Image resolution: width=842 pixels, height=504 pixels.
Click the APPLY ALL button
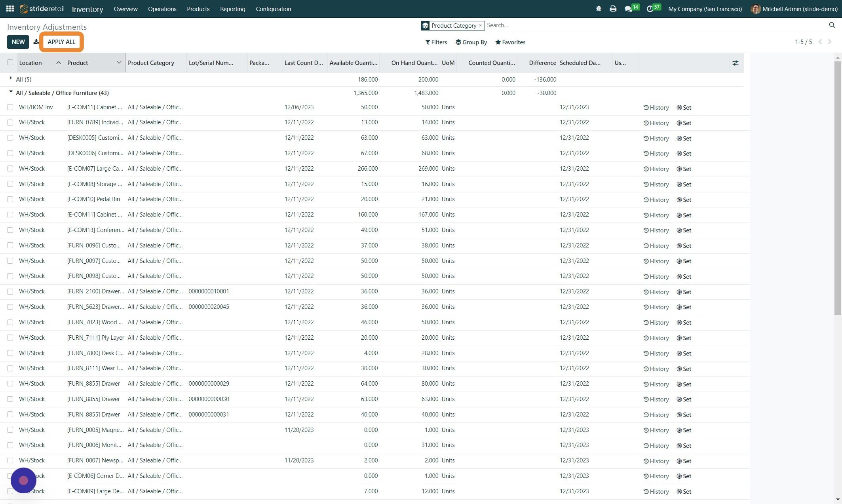pos(61,42)
